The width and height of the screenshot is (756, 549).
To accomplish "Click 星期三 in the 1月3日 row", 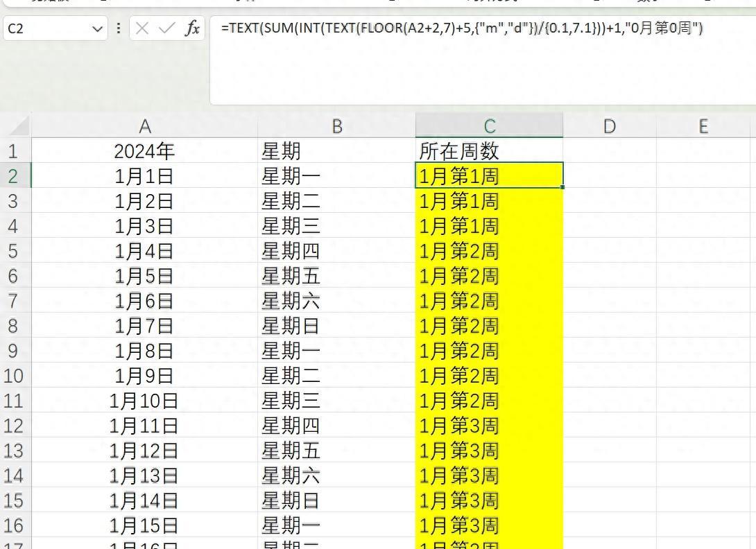I will coord(336,226).
